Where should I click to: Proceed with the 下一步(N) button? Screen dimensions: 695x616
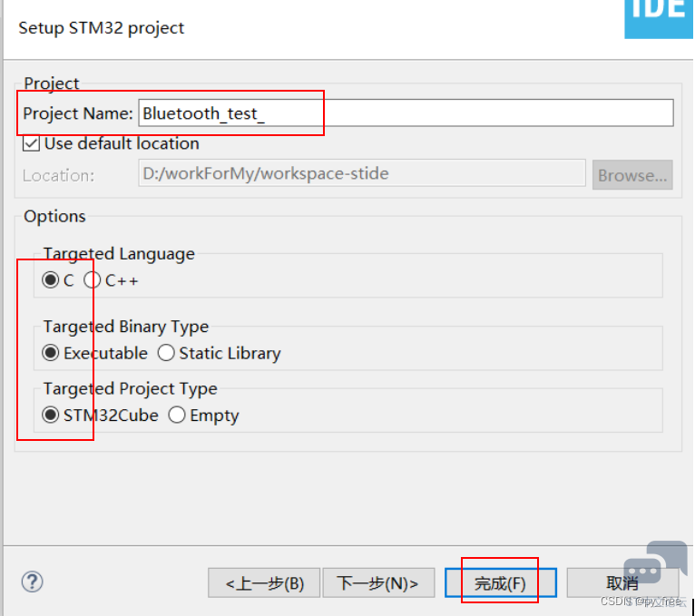click(x=378, y=583)
